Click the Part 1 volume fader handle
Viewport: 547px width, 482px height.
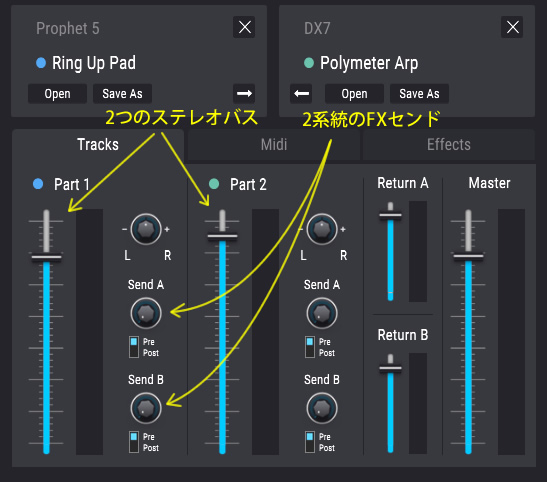(x=46, y=258)
